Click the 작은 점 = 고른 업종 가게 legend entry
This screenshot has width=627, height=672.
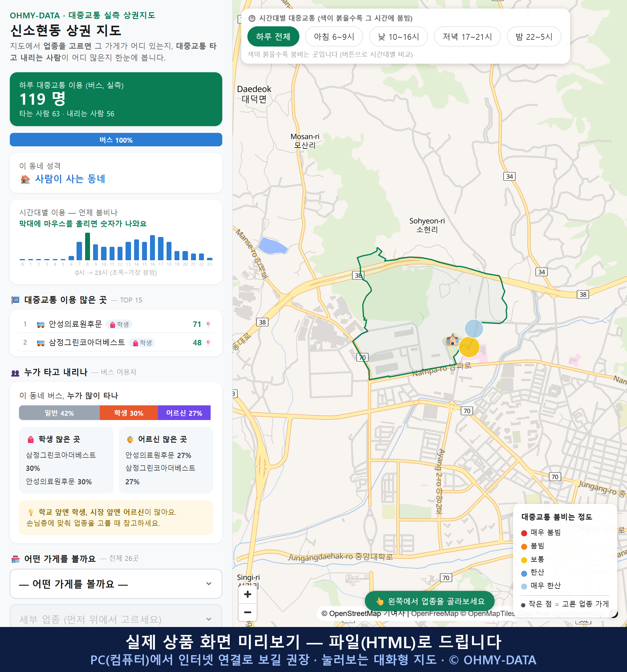(x=565, y=604)
